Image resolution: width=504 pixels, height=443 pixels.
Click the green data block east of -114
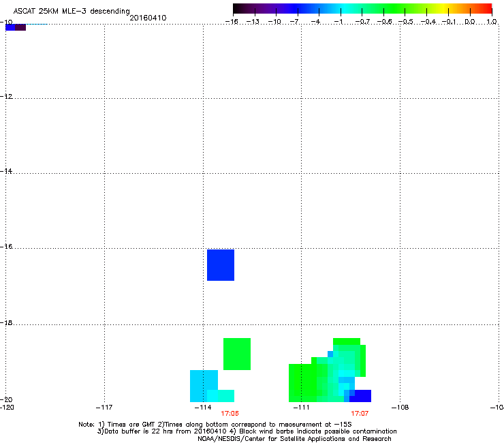point(237,354)
